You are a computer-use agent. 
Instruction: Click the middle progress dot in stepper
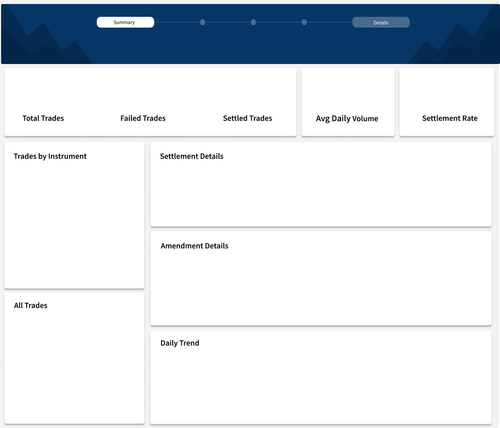coord(253,22)
